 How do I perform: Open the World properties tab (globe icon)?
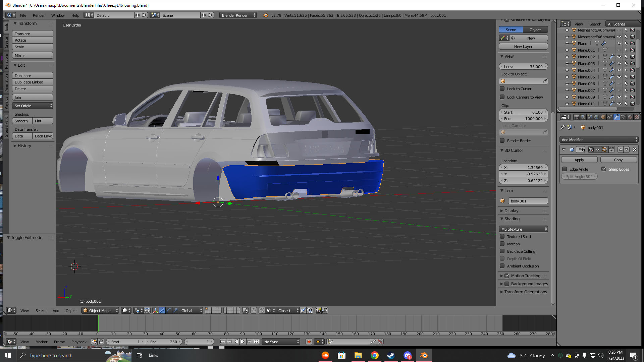[x=596, y=117]
